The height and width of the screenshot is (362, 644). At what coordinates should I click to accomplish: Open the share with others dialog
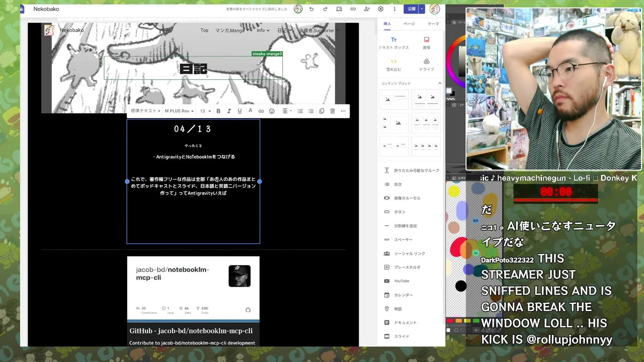(x=367, y=9)
